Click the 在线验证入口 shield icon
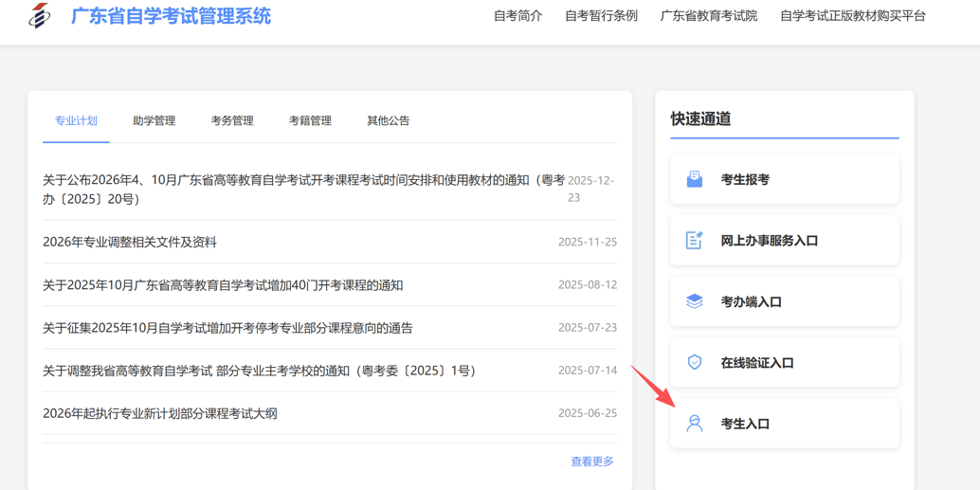980x490 pixels. (694, 362)
